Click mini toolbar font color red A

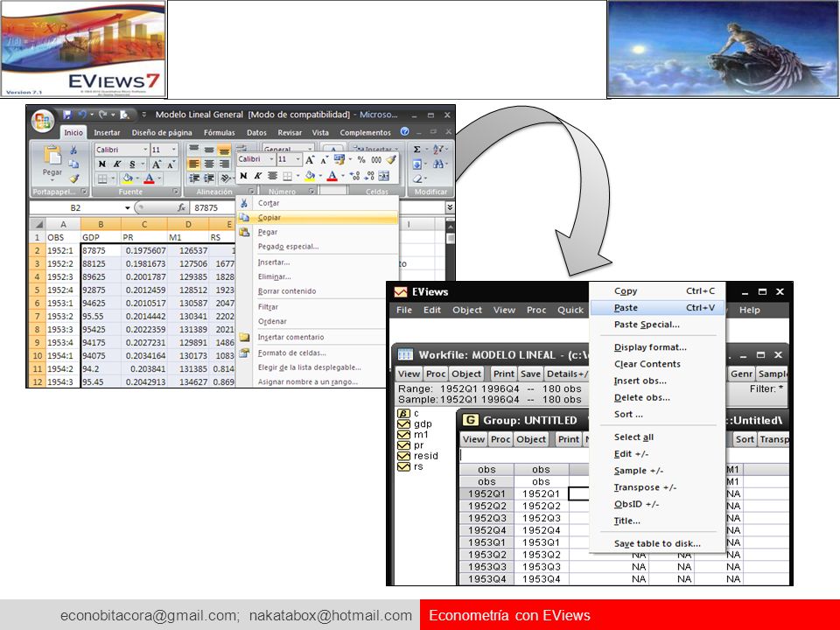pyautogui.click(x=332, y=176)
